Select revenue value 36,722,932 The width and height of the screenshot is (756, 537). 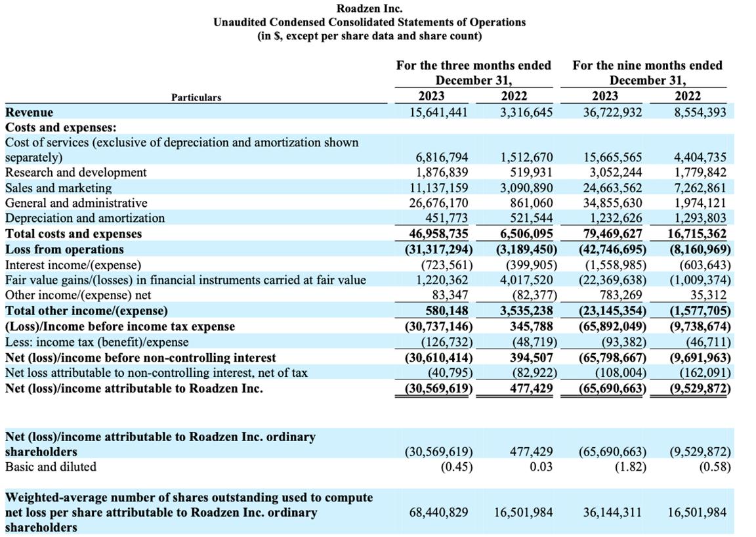click(x=613, y=112)
